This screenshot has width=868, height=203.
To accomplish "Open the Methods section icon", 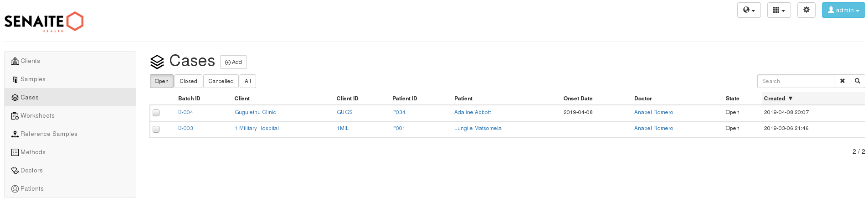I will (15, 152).
